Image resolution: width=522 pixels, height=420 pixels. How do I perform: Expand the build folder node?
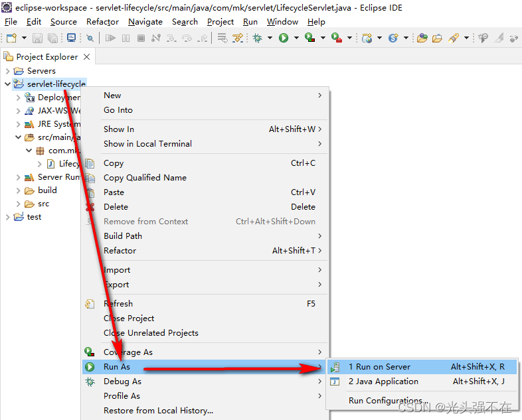coord(19,190)
